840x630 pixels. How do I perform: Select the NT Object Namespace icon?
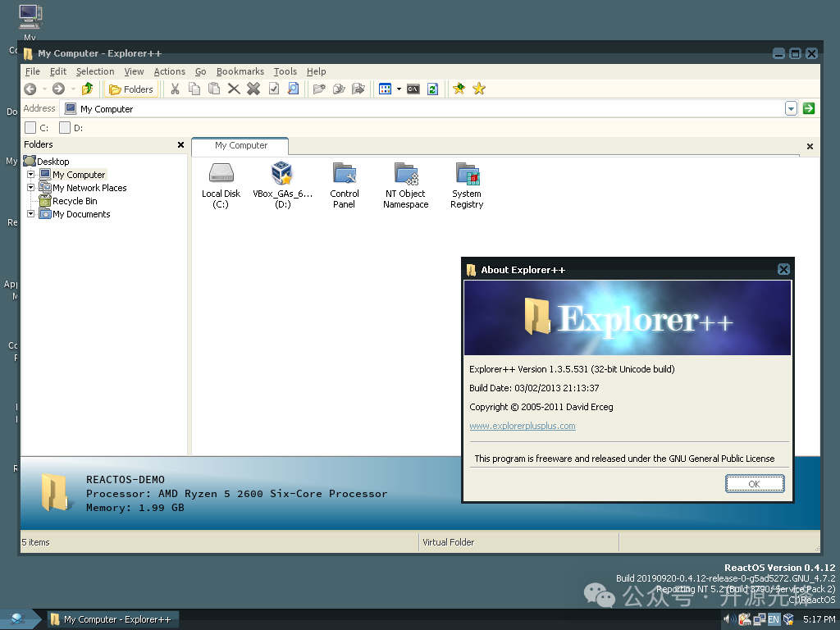pyautogui.click(x=405, y=185)
